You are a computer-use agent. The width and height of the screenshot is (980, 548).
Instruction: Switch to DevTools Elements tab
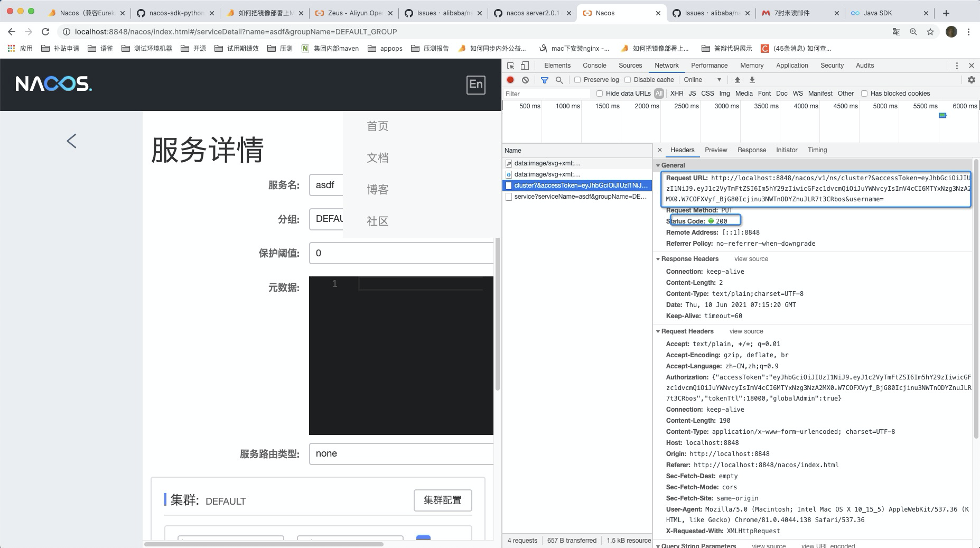click(557, 66)
